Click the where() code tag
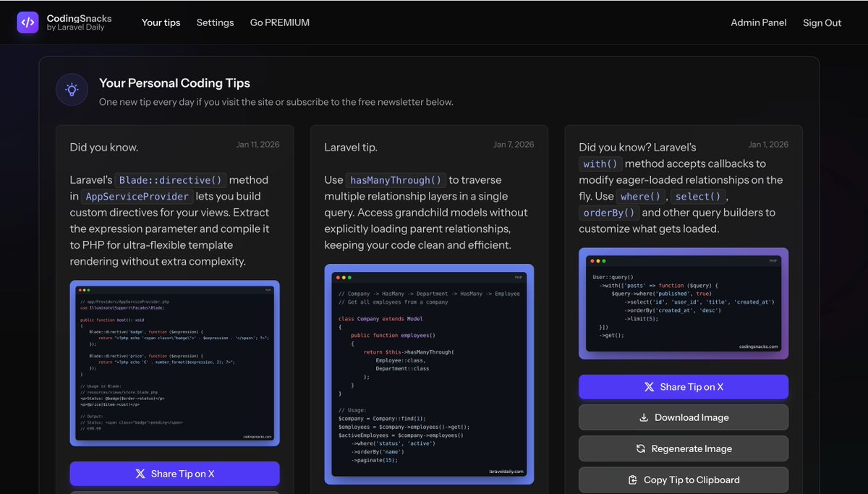868x494 pixels. 642,197
